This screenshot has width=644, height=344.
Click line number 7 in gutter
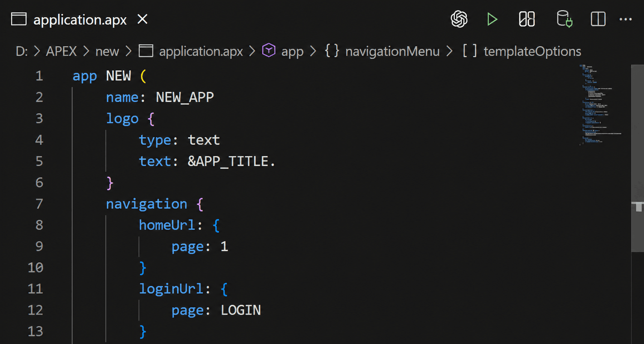point(39,204)
